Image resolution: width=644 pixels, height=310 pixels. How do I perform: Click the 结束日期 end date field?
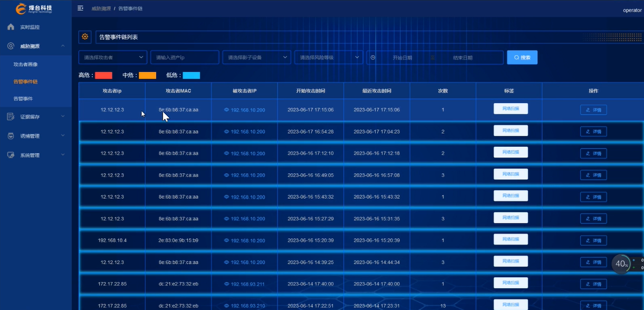pos(463,58)
